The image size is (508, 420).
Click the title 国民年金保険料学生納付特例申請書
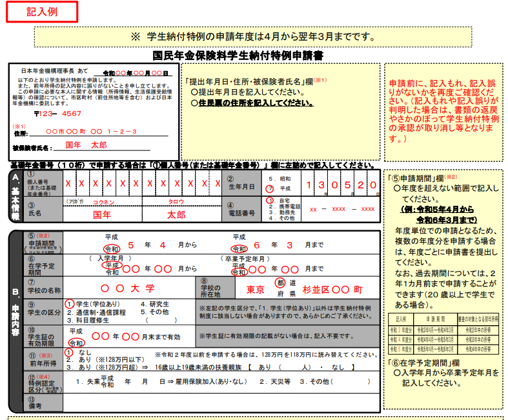click(x=238, y=55)
